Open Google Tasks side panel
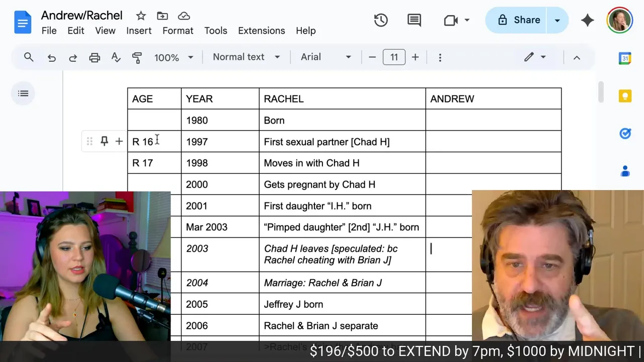Viewport: 644px width, 362px height. click(625, 133)
